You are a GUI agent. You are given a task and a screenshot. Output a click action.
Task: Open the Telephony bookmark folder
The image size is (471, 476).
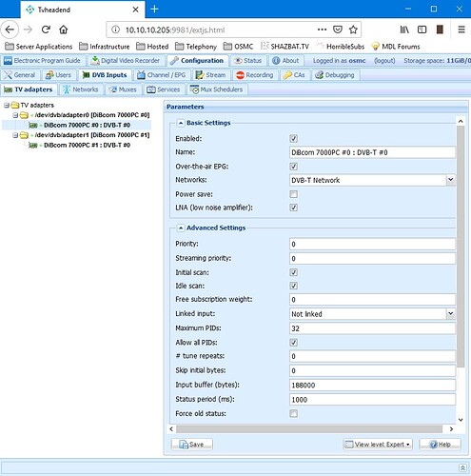click(x=196, y=47)
